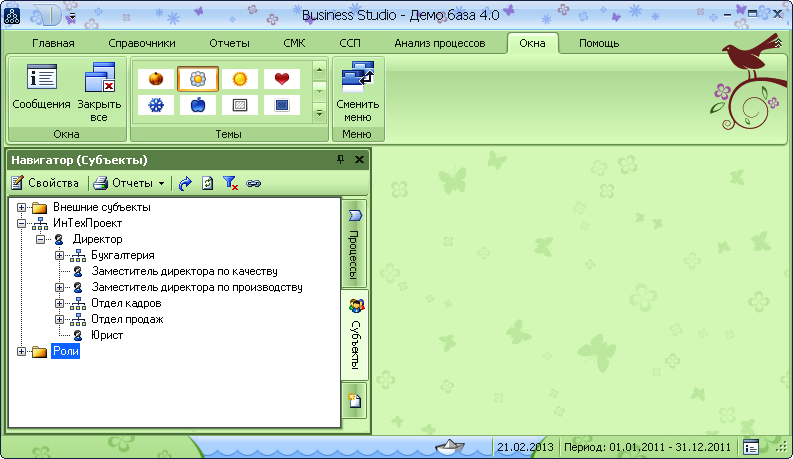Choose the snowflake theme icon

[156, 105]
